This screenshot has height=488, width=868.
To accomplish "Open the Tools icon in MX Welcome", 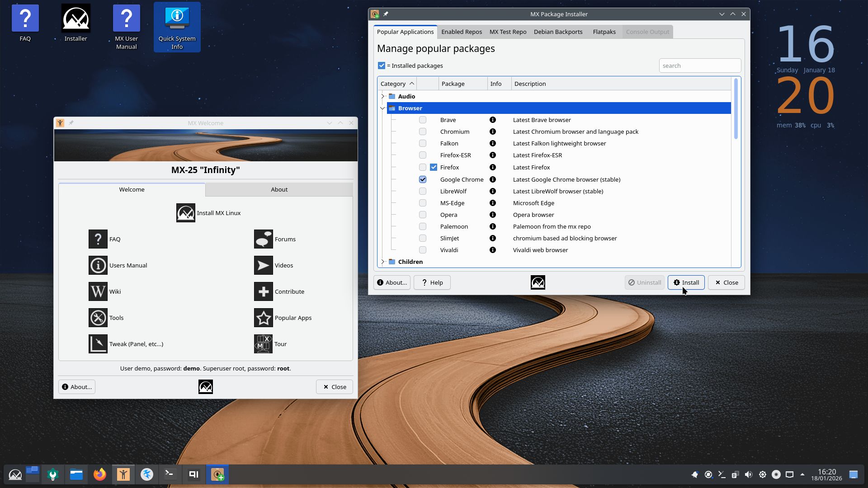I will point(98,318).
